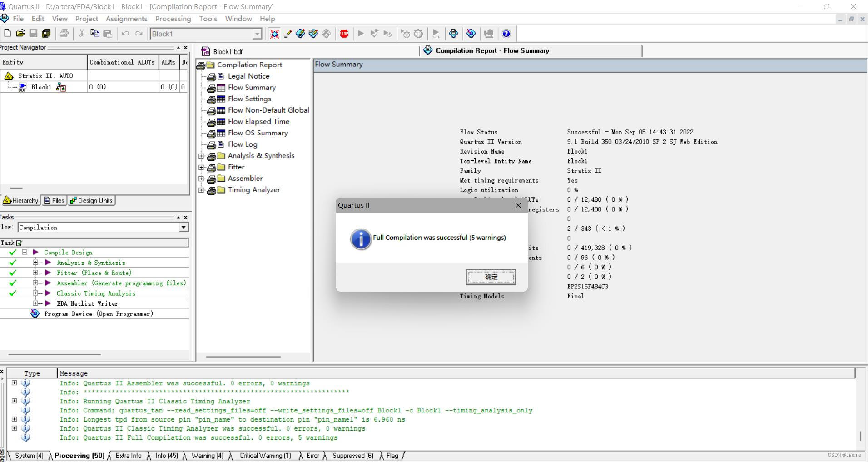Click the Undo arrow icon
The height and width of the screenshot is (462, 868).
pyautogui.click(x=125, y=33)
